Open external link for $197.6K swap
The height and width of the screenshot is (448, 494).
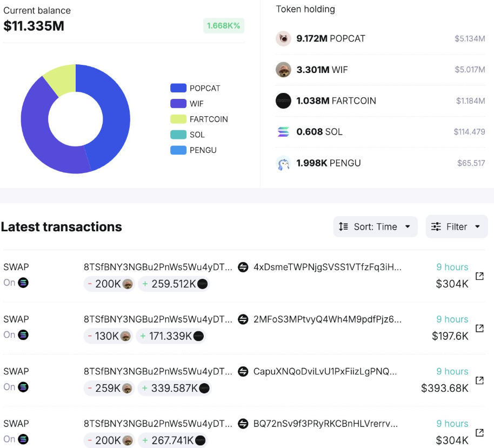point(479,329)
